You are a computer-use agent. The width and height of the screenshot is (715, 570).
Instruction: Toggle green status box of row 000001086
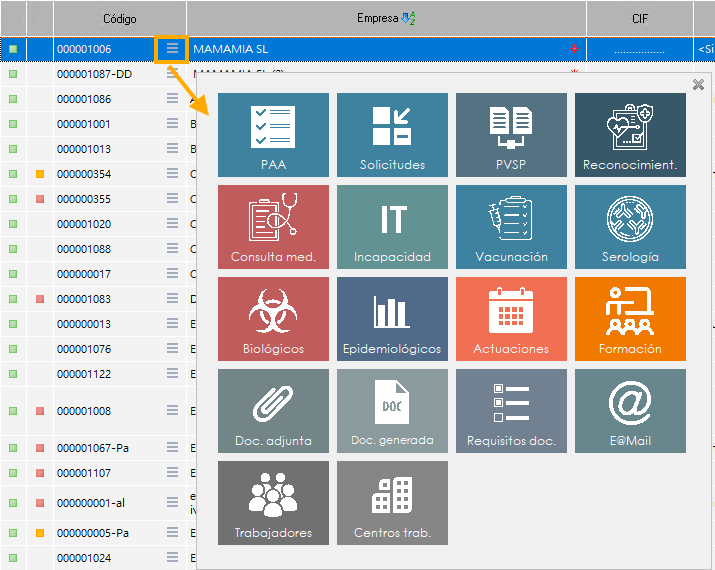coord(13,99)
